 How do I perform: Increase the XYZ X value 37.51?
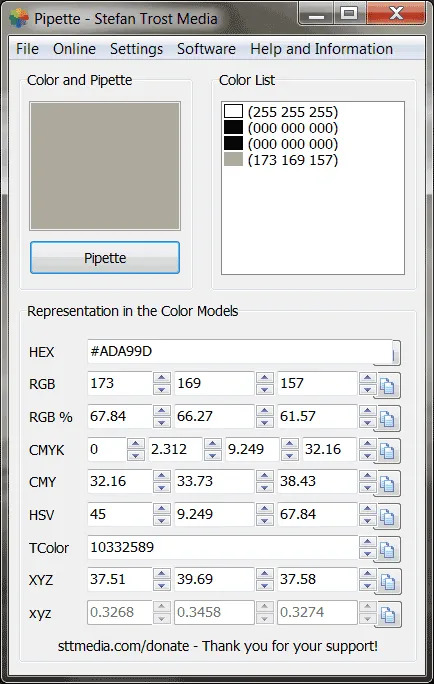tap(162, 575)
